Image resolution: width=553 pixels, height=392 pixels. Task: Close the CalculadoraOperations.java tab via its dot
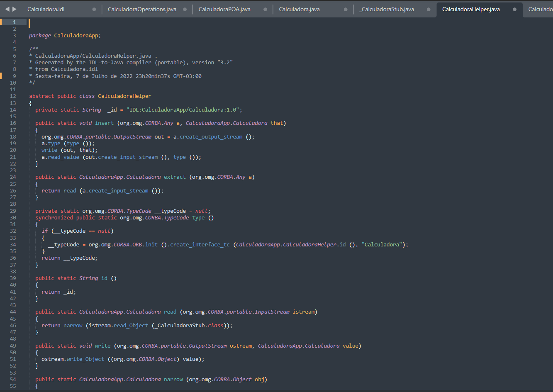click(185, 9)
